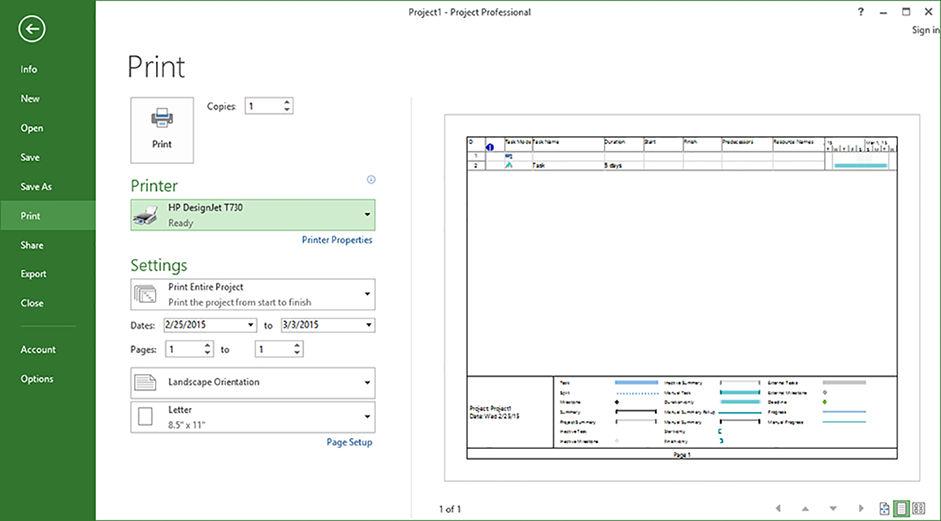The height and width of the screenshot is (521, 941).
Task: Expand the Landscape Orientation dropdown
Action: 253,382
